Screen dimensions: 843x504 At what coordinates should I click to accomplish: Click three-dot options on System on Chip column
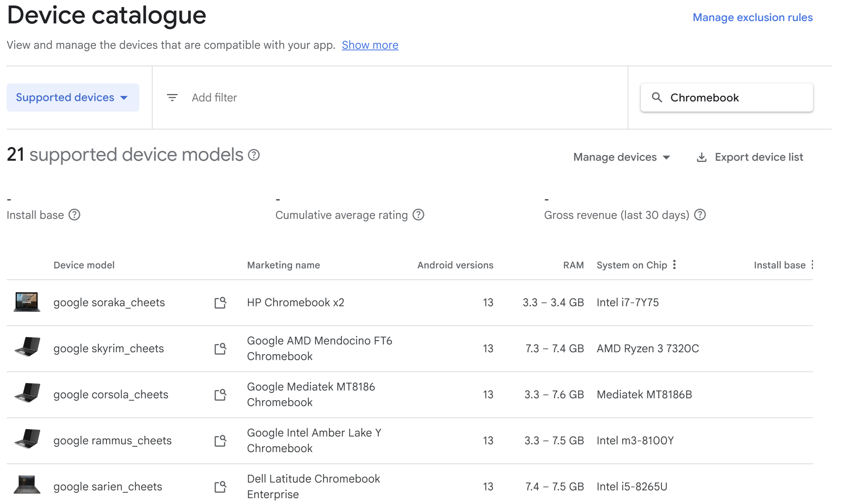point(675,265)
